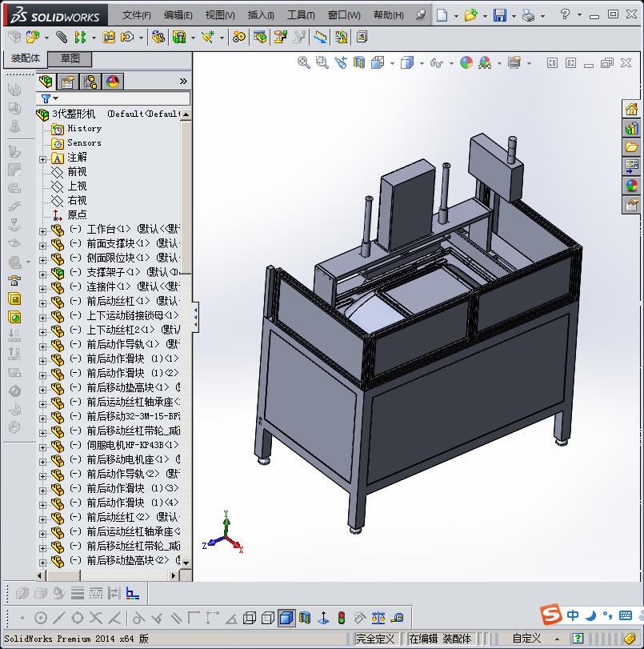Click the Rebuild traffic light icon
The image size is (644, 649).
tap(341, 618)
